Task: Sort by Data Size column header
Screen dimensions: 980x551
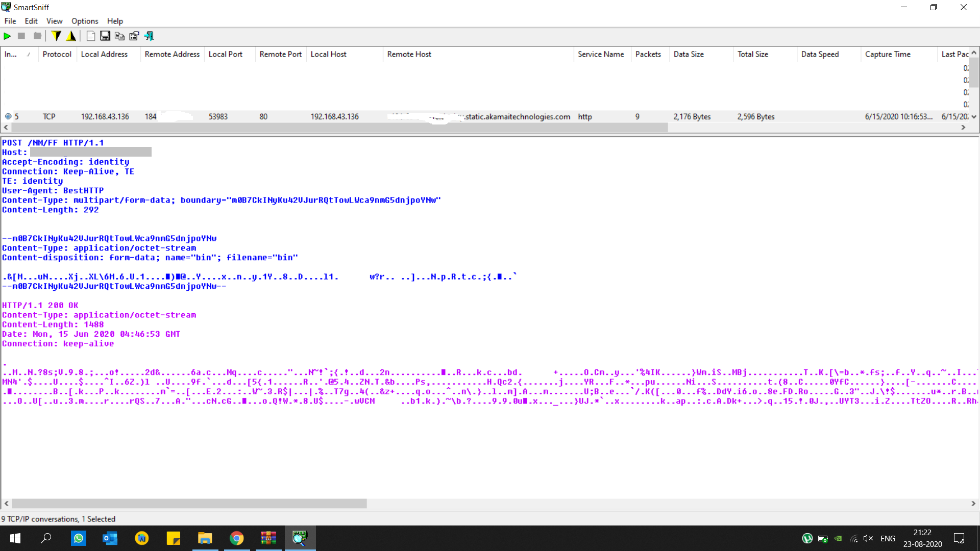Action: tap(688, 54)
